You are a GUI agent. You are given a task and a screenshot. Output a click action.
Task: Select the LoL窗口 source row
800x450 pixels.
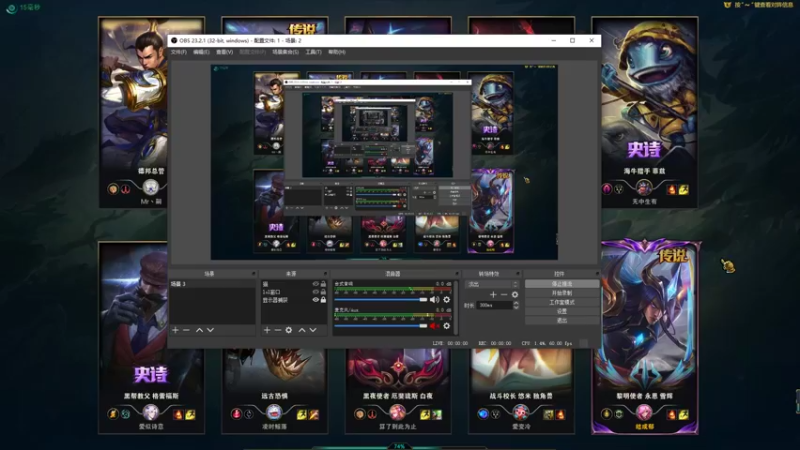coord(294,292)
